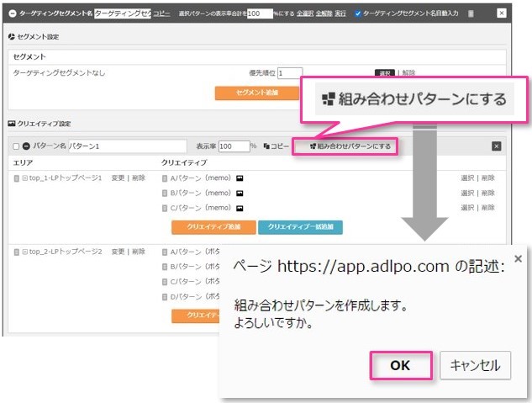Tick the checkbox beside パターン名
Image resolution: width=532 pixels, height=403 pixels.
16,146
